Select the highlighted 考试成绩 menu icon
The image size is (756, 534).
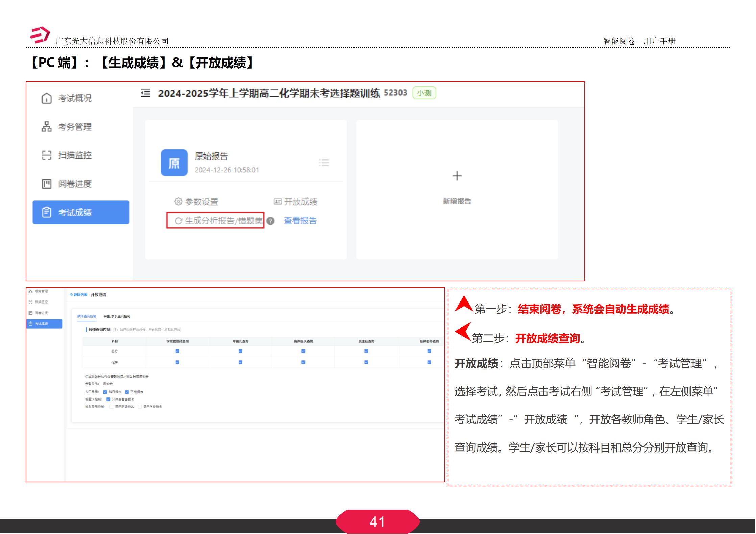click(x=46, y=213)
